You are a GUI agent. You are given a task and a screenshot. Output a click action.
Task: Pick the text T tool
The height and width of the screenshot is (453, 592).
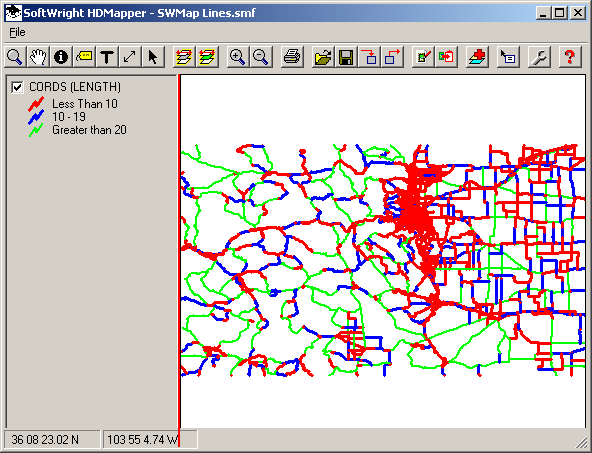pos(107,57)
